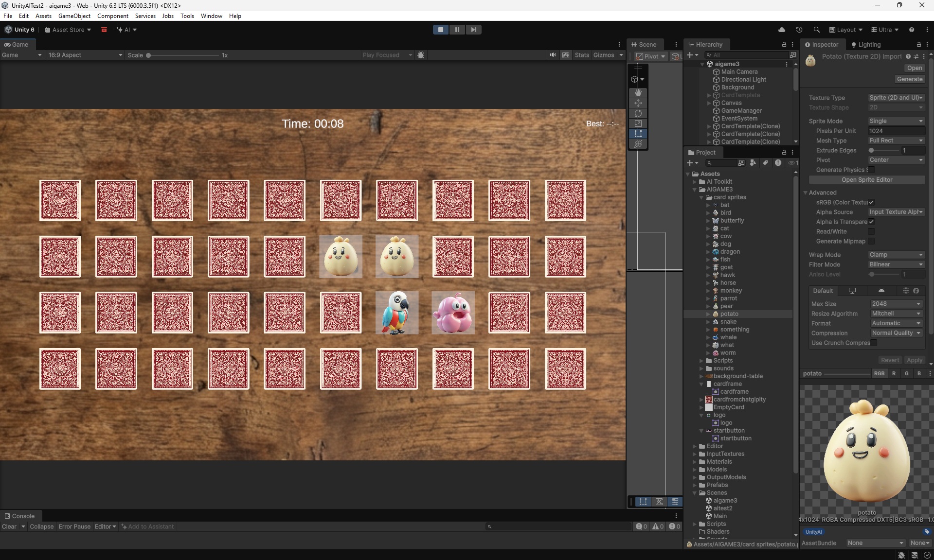Mute game audio speaker icon

point(553,55)
